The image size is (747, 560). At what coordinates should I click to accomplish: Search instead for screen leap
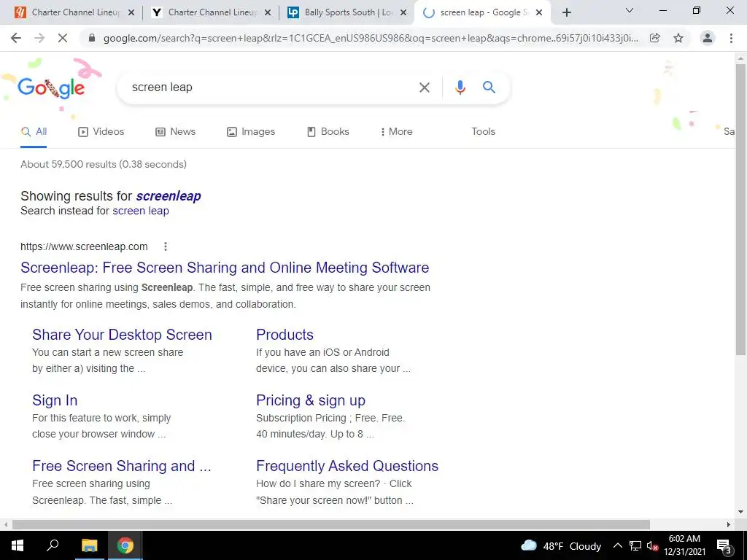coord(141,211)
